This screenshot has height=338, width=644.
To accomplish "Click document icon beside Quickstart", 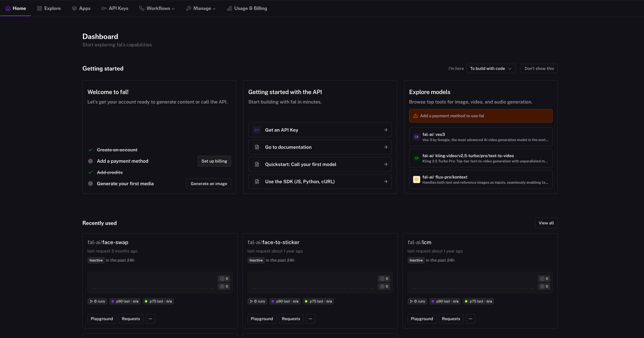I will (x=257, y=164).
